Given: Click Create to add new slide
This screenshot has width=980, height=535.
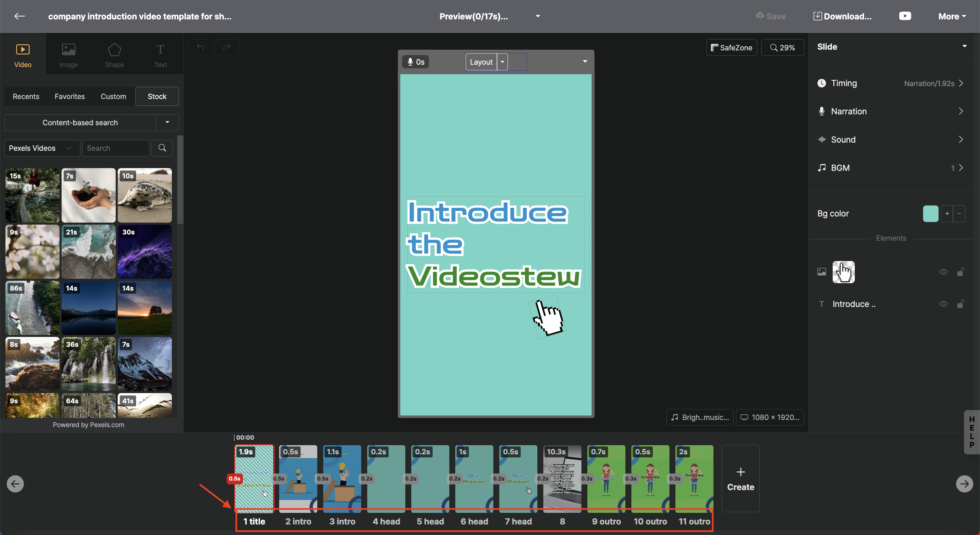Looking at the screenshot, I should [740, 478].
